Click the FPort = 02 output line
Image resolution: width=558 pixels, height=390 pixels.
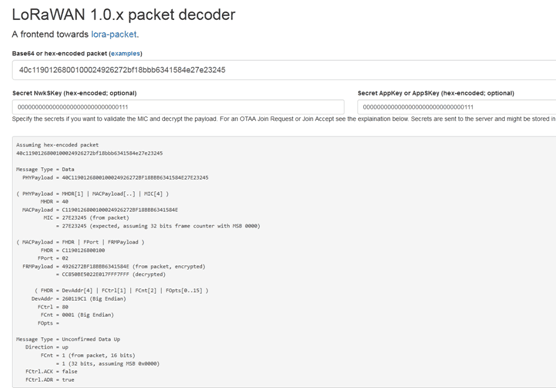pyautogui.click(x=53, y=258)
